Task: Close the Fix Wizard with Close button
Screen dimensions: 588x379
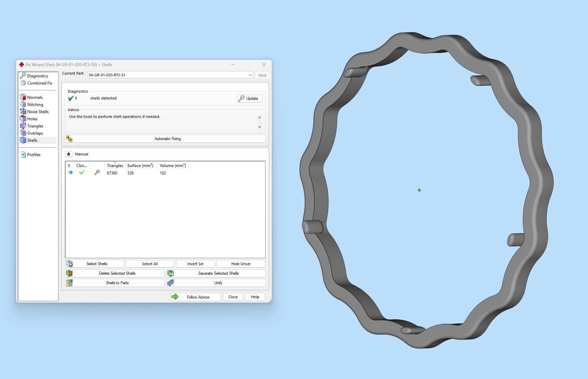Action: click(233, 297)
